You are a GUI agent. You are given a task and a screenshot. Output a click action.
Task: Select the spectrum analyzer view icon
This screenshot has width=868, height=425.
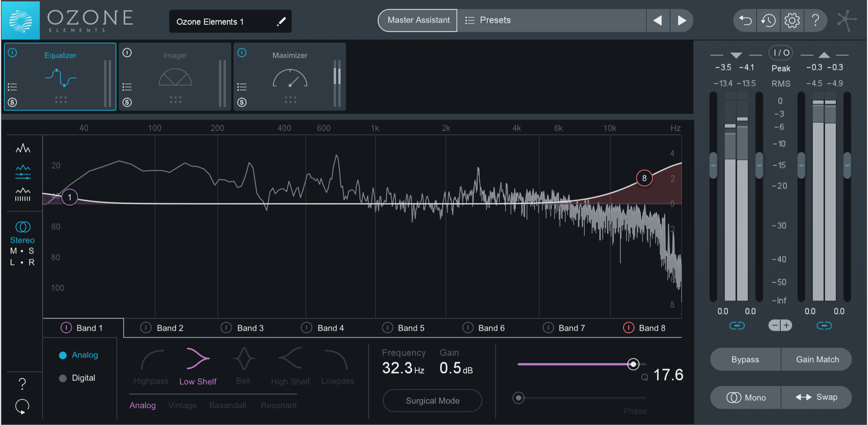click(23, 148)
